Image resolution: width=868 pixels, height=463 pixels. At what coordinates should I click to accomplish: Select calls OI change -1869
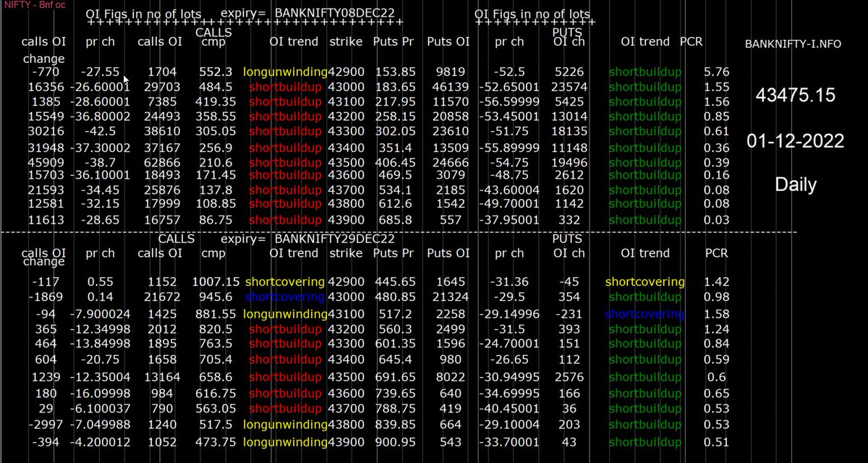[x=47, y=297]
